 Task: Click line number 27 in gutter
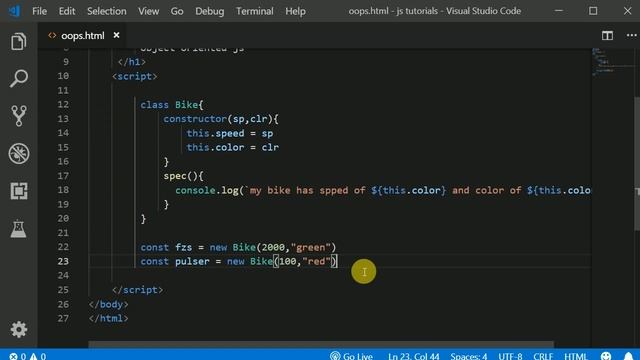(63, 318)
